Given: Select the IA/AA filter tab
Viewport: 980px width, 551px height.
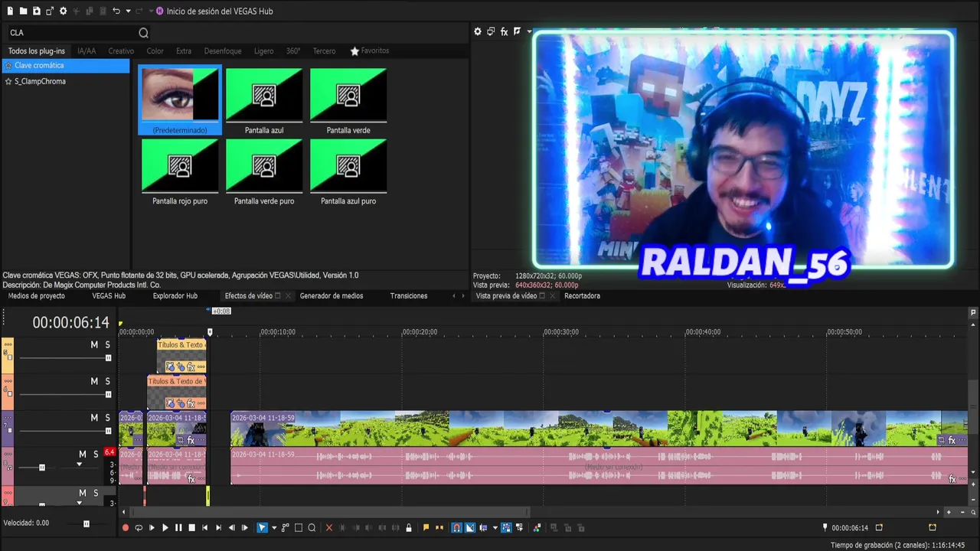Looking at the screenshot, I should click(87, 51).
